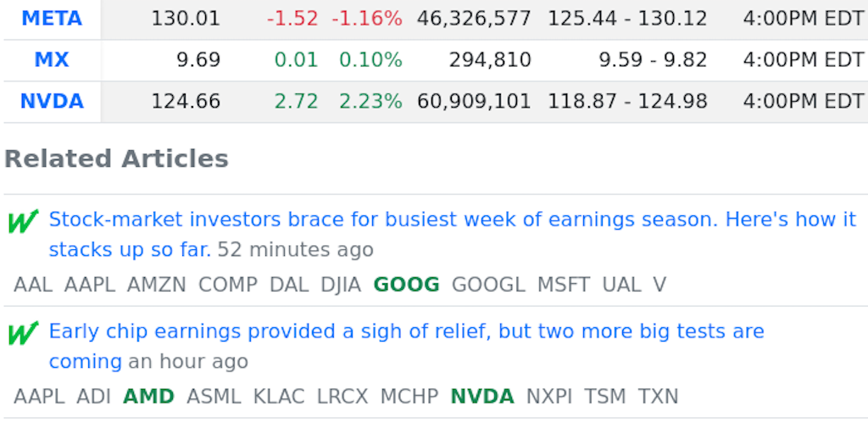This screenshot has width=868, height=434.
Task: Click the KLAC ticker tag
Action: click(279, 397)
